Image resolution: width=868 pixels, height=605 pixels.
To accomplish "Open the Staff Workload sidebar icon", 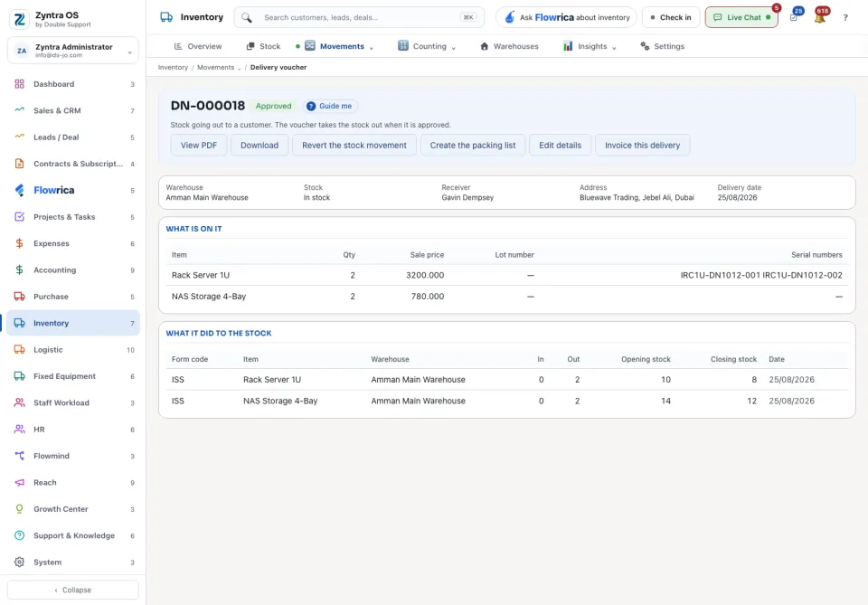I will [x=19, y=403].
